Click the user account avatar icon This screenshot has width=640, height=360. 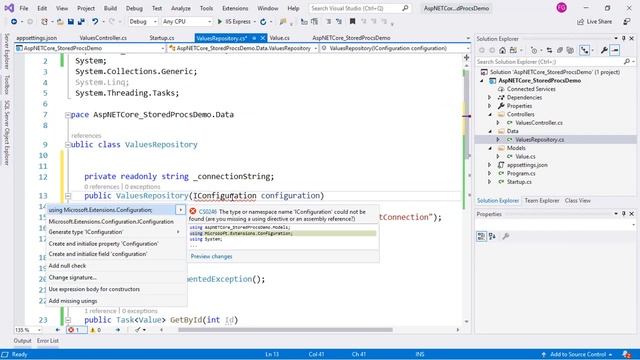[x=562, y=8]
